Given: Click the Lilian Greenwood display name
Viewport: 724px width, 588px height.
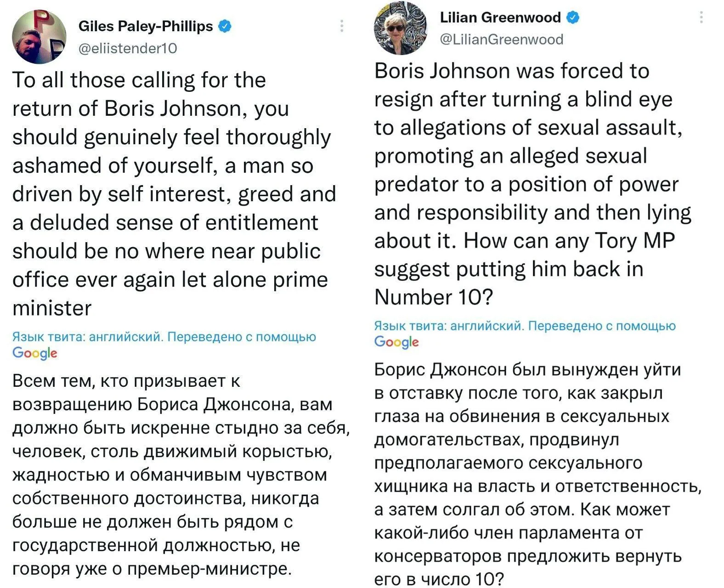Looking at the screenshot, I should (x=500, y=17).
